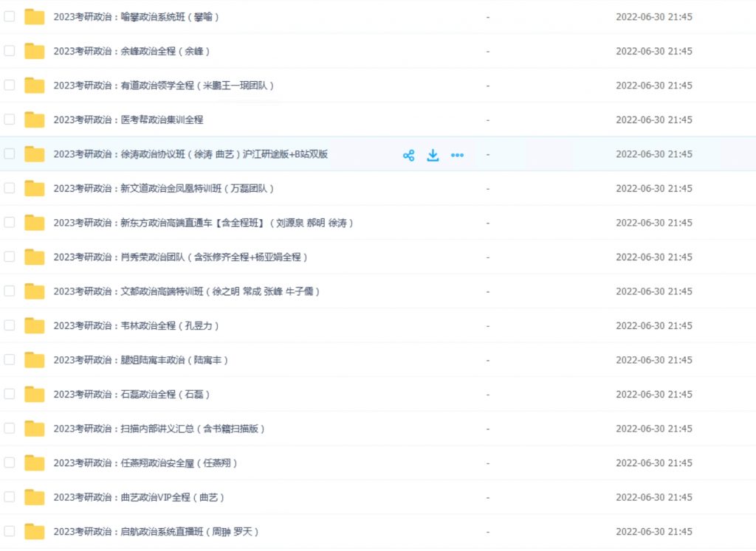Screen dimensions: 756x551
Task: Share the 徐涛政治协议班 folder
Action: pos(408,155)
